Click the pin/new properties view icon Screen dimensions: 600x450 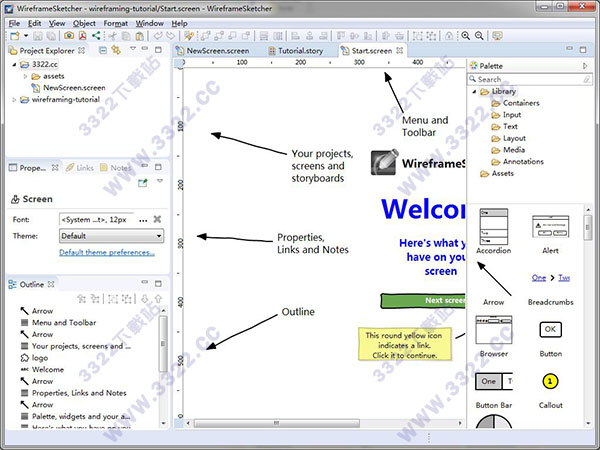[143, 183]
